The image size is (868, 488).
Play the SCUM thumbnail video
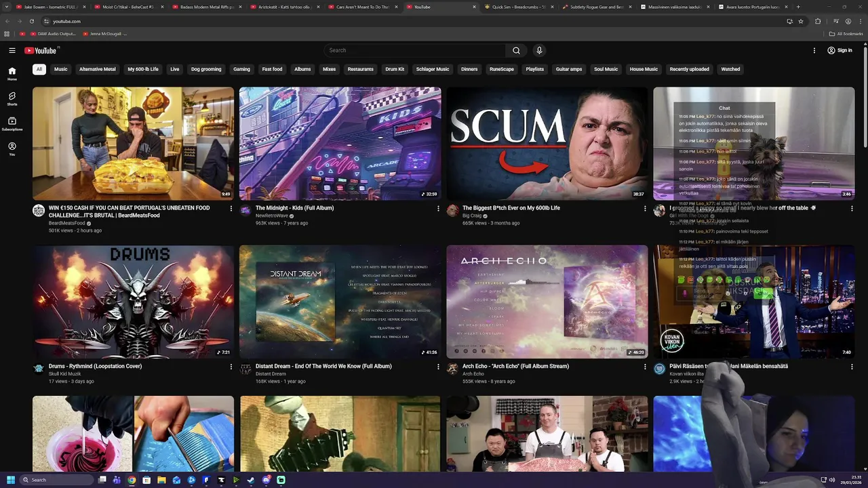tap(547, 143)
